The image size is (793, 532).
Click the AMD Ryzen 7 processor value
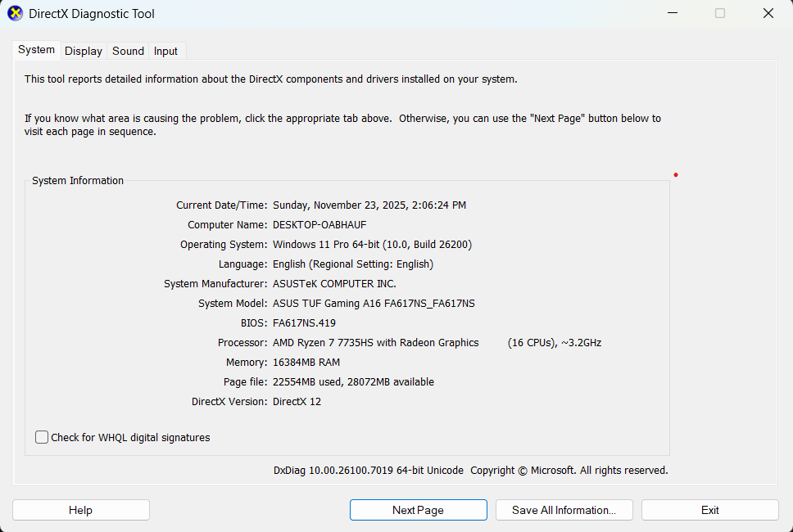(x=375, y=343)
